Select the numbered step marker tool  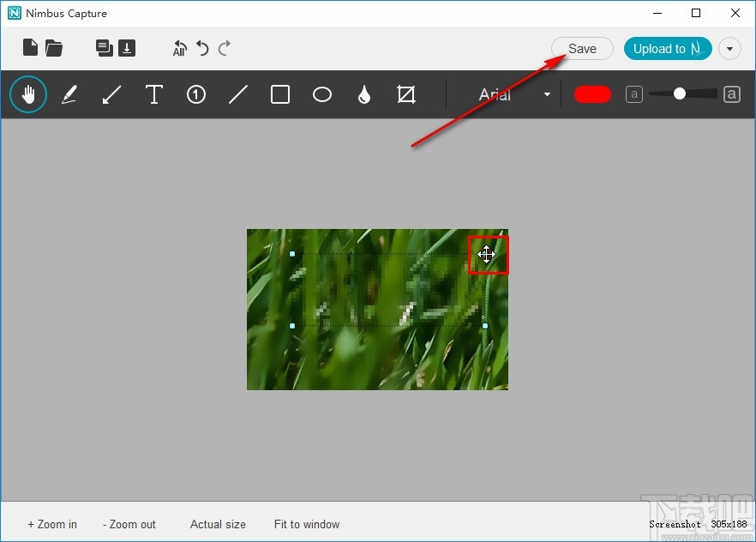tap(195, 94)
